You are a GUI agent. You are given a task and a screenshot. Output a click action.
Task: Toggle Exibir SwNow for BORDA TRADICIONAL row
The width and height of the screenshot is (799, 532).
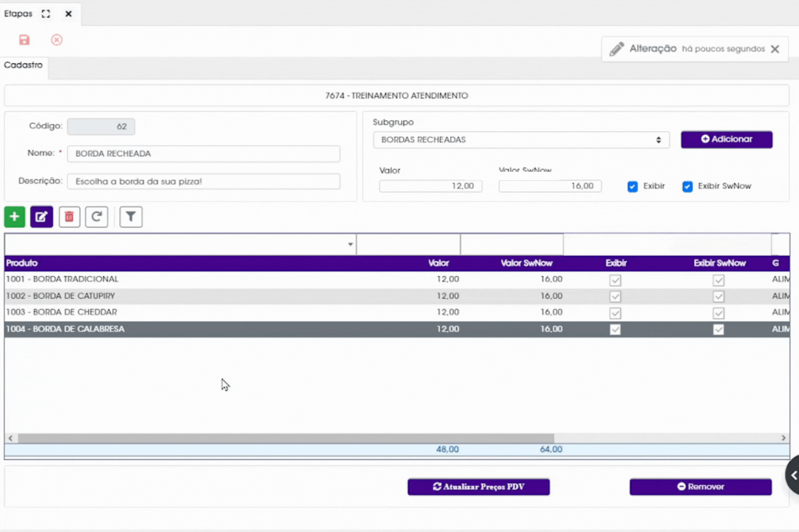pyautogui.click(x=719, y=280)
